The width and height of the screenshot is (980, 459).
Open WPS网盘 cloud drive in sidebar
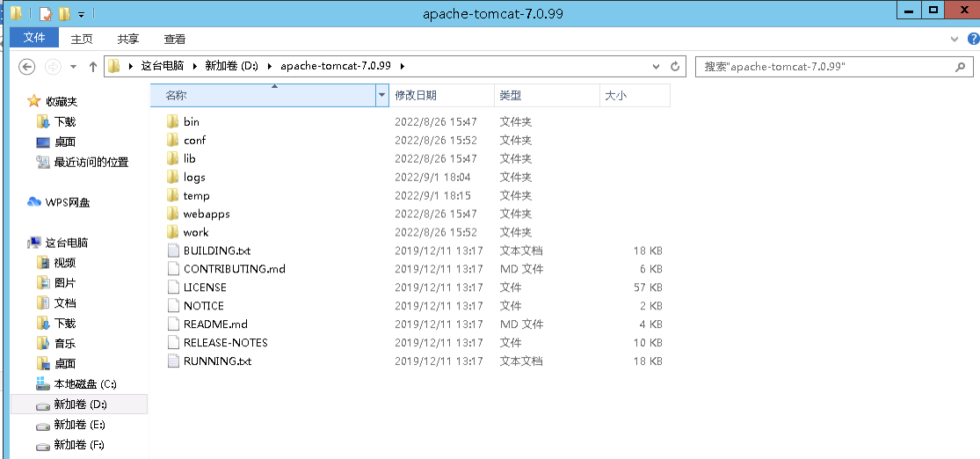coord(67,202)
